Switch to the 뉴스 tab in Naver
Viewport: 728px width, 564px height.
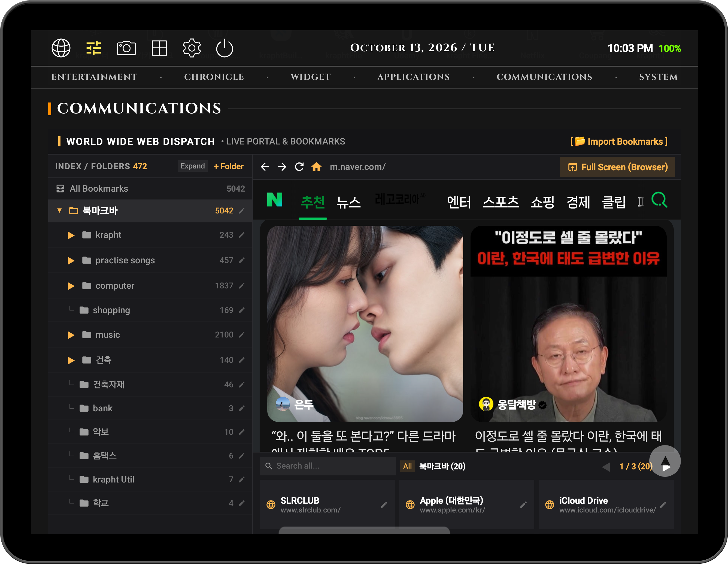click(x=348, y=202)
